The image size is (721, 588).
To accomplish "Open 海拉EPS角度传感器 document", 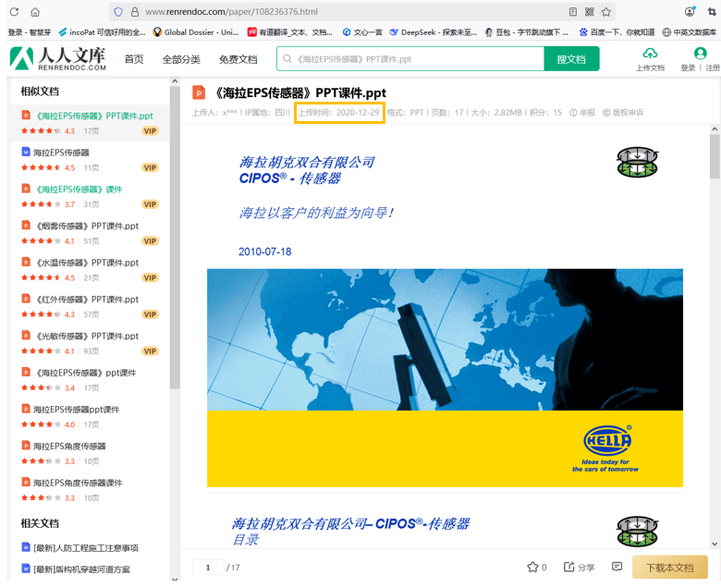I will (x=69, y=447).
